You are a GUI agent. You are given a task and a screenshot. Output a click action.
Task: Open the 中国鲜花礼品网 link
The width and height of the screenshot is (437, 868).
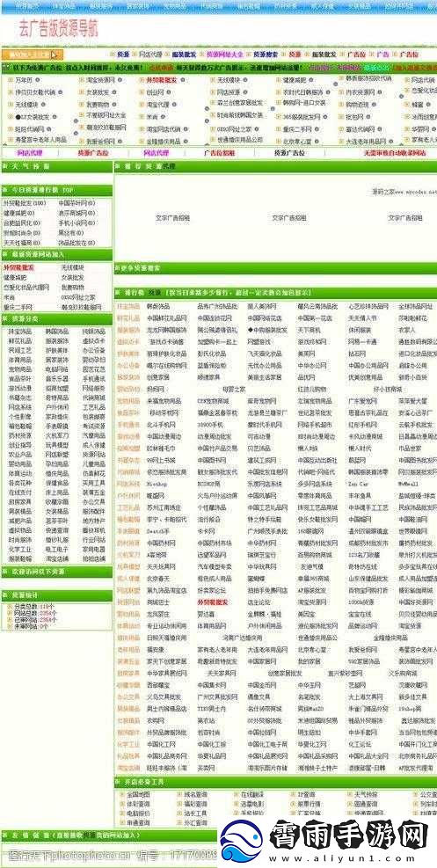coord(166,318)
